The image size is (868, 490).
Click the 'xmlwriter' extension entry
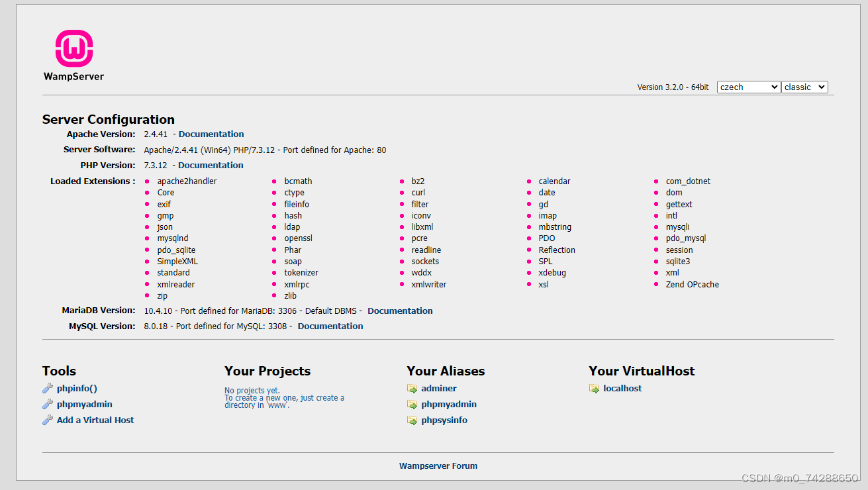pyautogui.click(x=429, y=285)
